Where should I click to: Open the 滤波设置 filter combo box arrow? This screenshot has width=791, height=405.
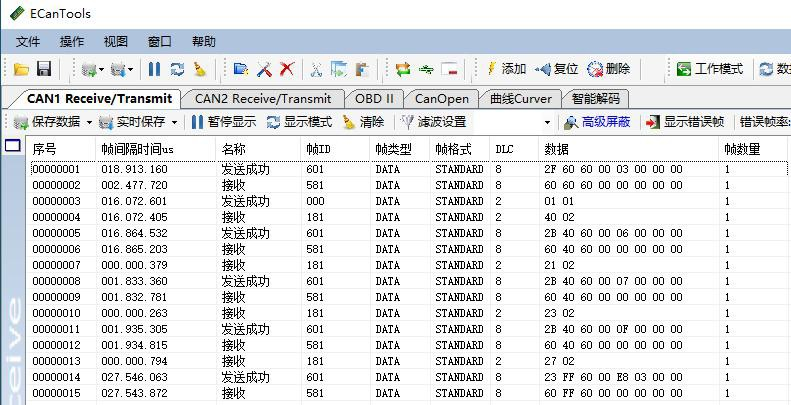[x=547, y=122]
